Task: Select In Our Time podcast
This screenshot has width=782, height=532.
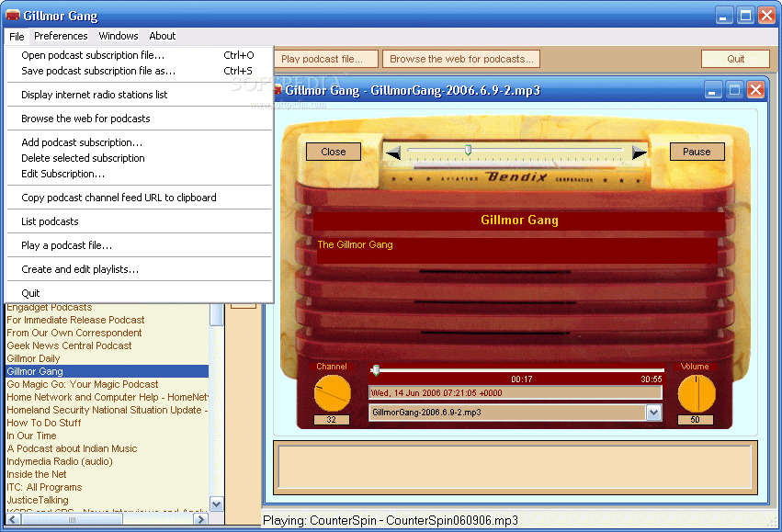Action: (108, 436)
